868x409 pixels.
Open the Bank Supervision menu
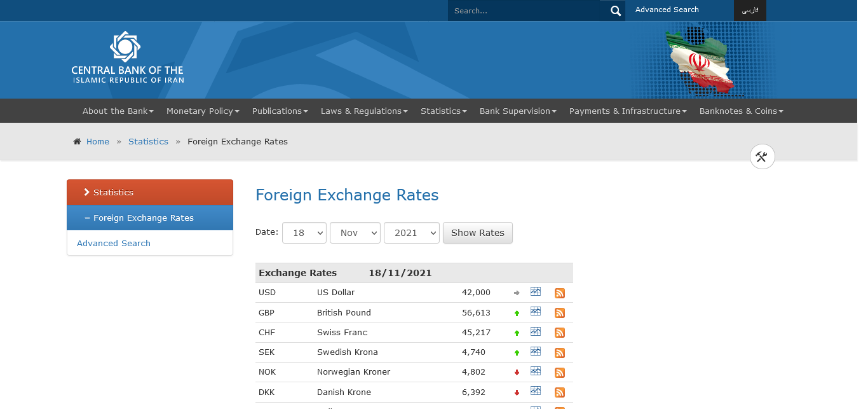[x=517, y=111]
